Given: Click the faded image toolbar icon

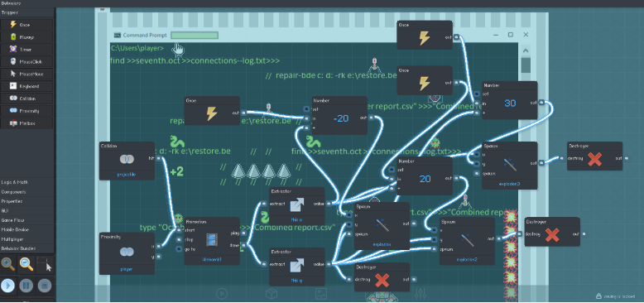Looking at the screenshot, I should [x=321, y=294].
